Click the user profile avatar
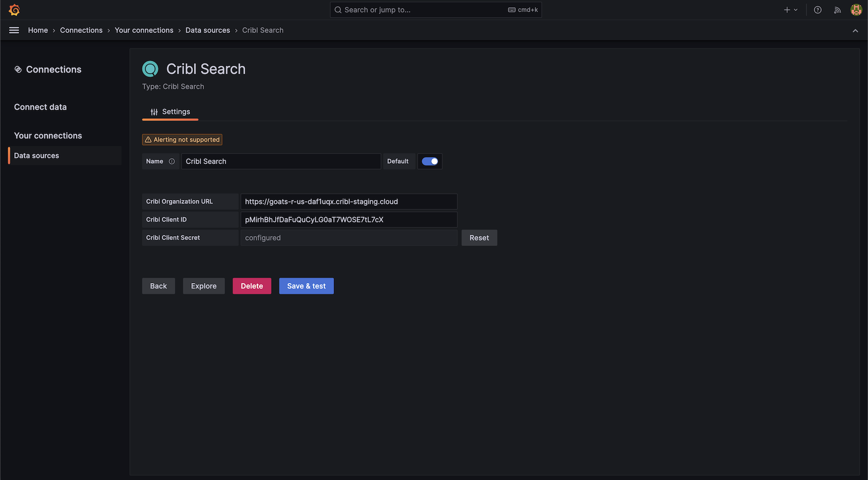 (856, 10)
